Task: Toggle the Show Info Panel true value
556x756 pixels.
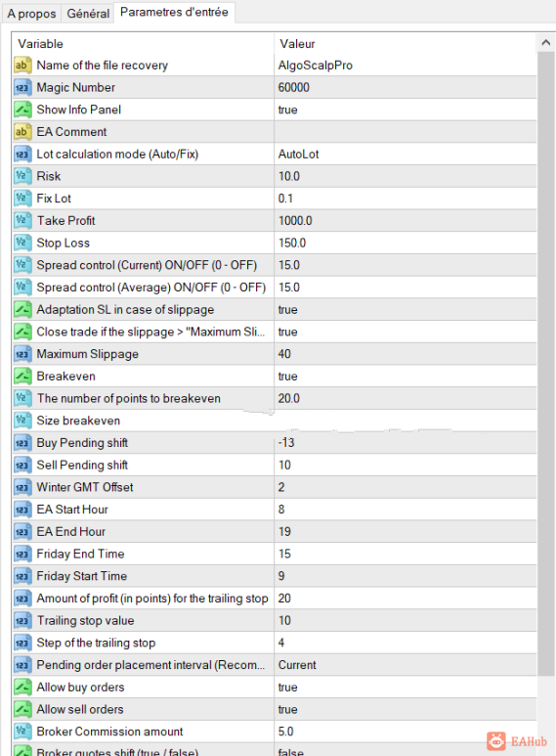Action: click(405, 110)
